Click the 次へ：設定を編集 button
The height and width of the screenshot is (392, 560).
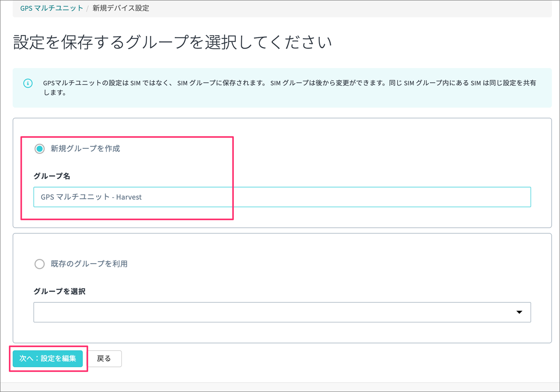point(48,358)
